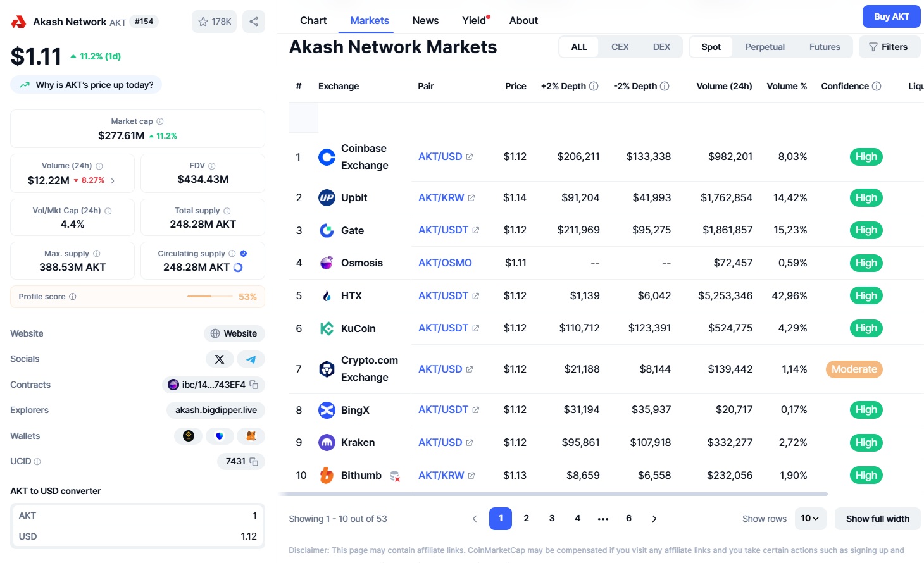Copy the ibc/14...743EF4 contract address
924x563 pixels.
tap(254, 385)
